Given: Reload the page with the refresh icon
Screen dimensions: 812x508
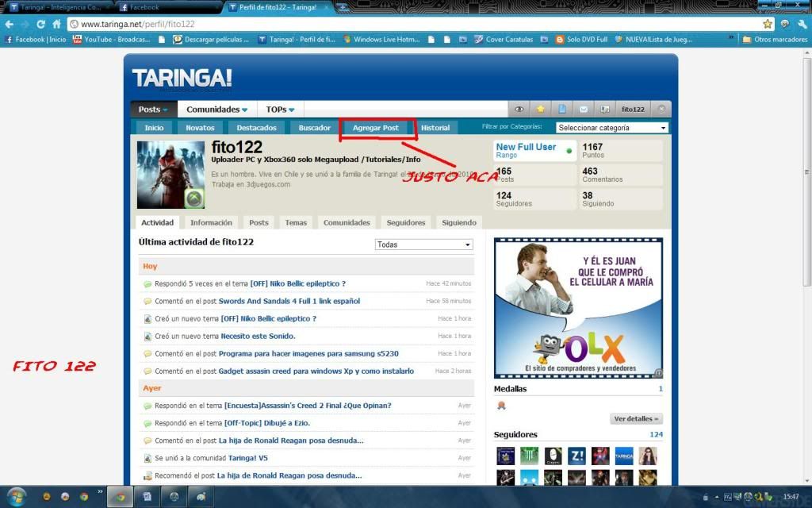Looking at the screenshot, I should pos(41,24).
